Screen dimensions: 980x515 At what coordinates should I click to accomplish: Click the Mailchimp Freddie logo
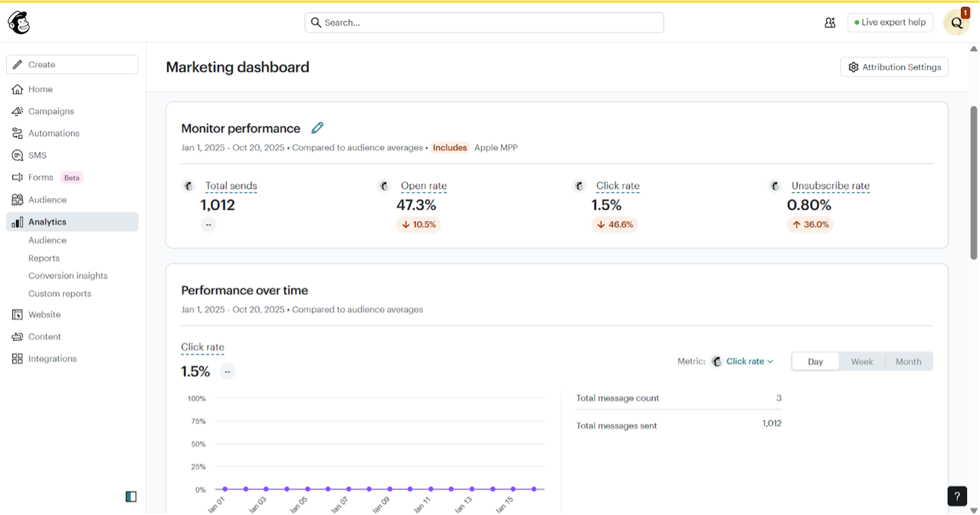click(x=19, y=23)
